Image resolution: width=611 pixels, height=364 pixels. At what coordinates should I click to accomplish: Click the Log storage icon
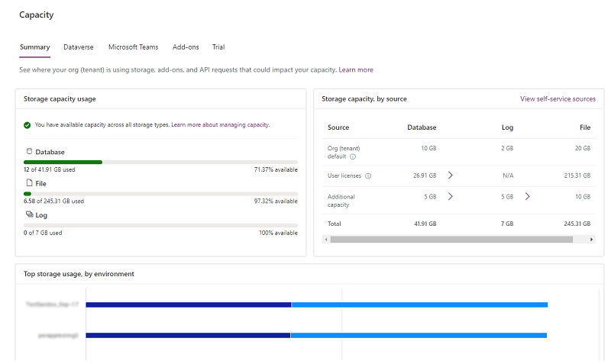pyautogui.click(x=29, y=214)
